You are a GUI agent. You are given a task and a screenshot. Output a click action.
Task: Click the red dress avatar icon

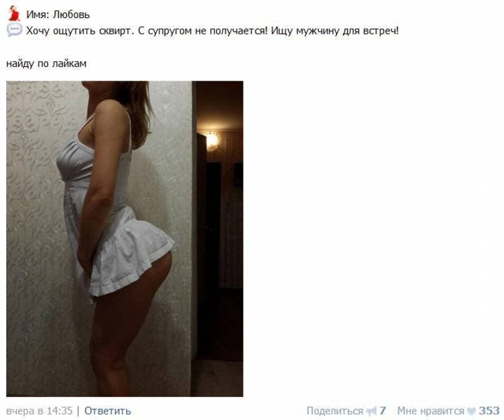(x=14, y=14)
